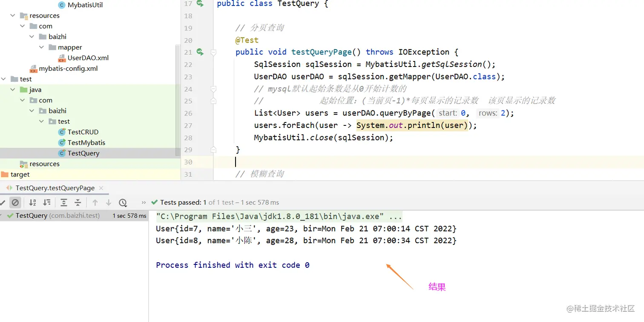
Task: Click java.exe command line in console
Action: [x=279, y=216]
